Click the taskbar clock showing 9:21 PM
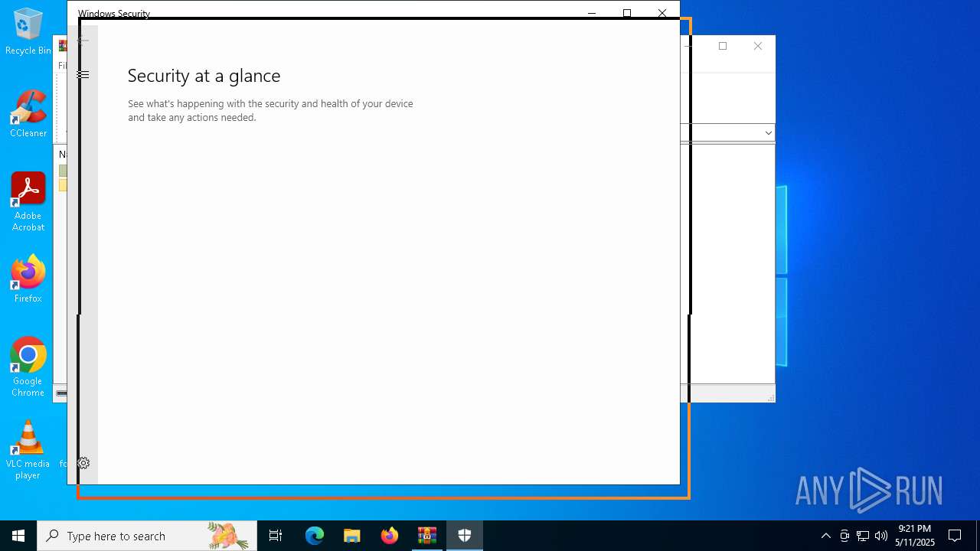The width and height of the screenshot is (980, 551). tap(915, 536)
